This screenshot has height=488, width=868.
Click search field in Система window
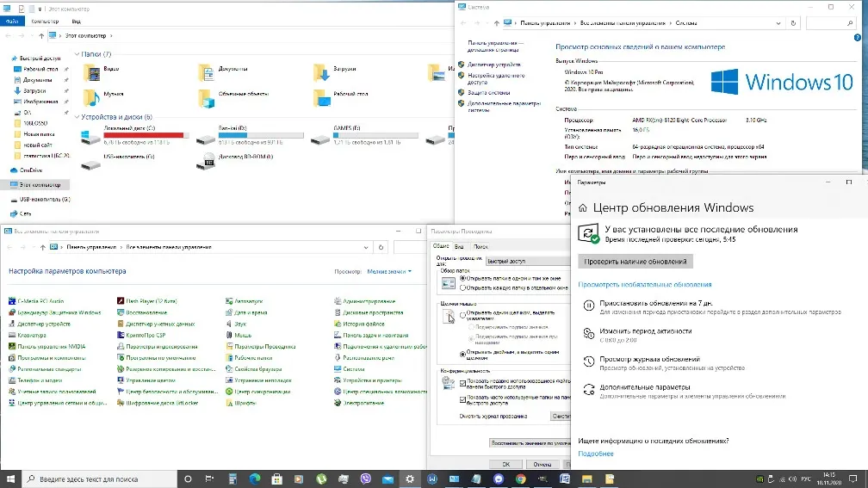830,23
